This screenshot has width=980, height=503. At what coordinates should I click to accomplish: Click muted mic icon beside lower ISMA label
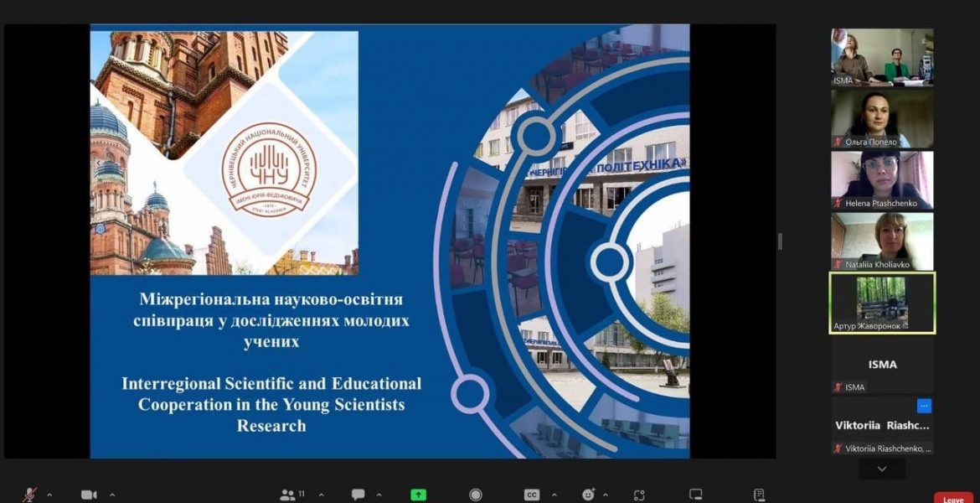[838, 387]
